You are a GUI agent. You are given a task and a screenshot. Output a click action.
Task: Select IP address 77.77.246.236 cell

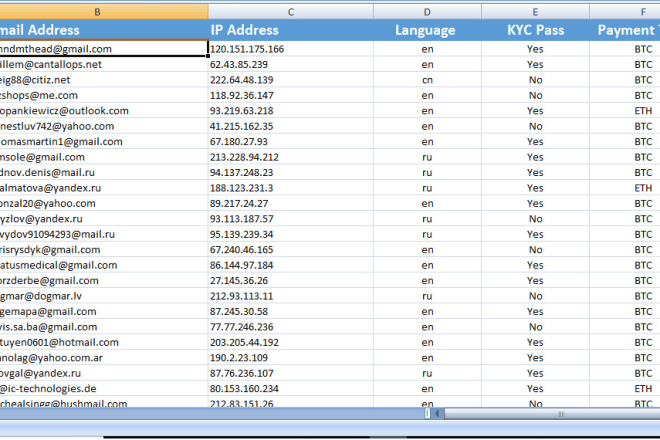point(291,327)
